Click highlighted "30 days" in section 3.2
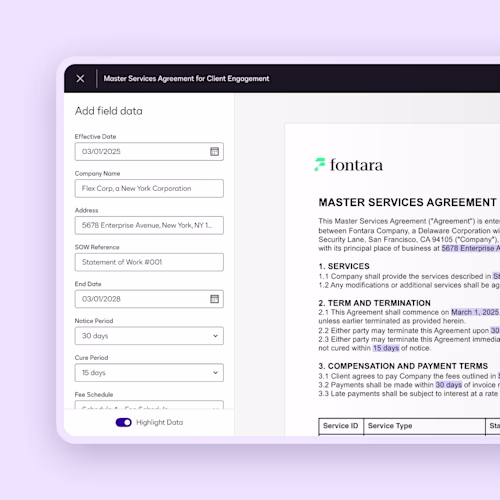Image resolution: width=500 pixels, height=500 pixels. coord(449,385)
